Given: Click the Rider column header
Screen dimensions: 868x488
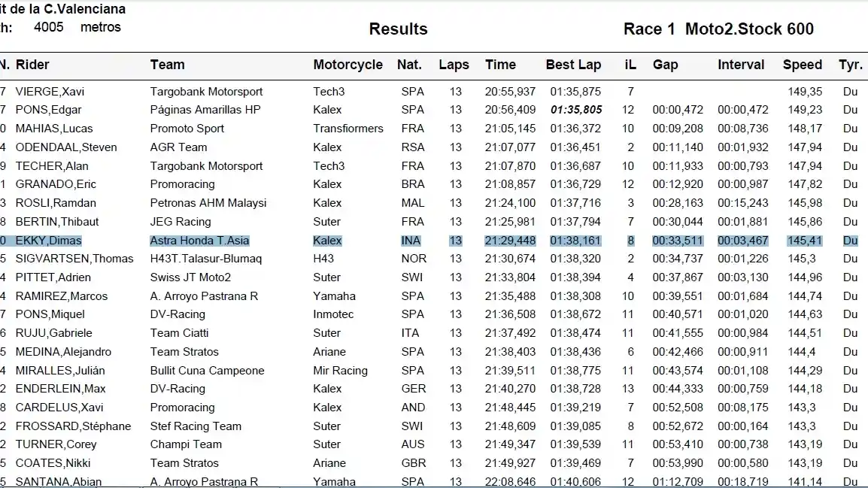Looking at the screenshot, I should click(32, 65).
